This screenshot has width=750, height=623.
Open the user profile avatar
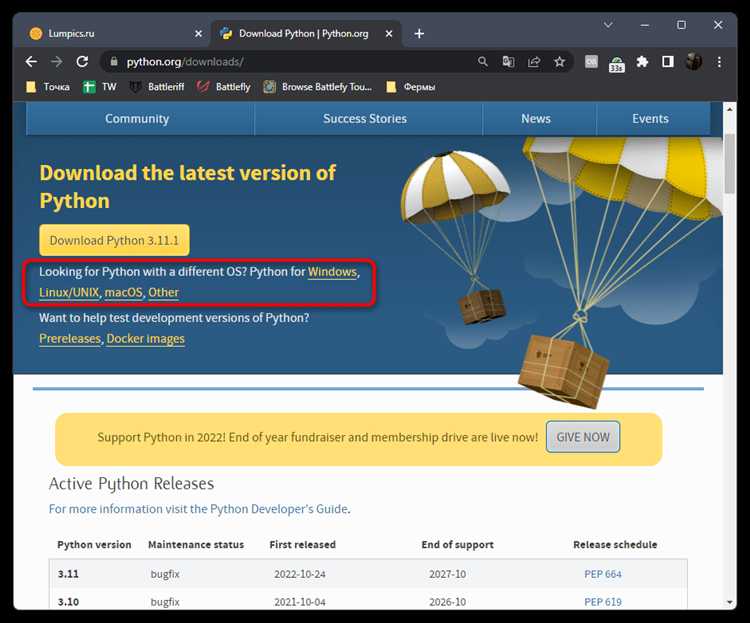[x=694, y=62]
